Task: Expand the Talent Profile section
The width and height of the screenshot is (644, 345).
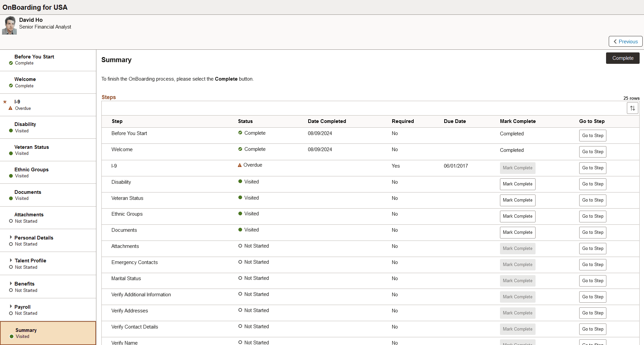Action: [x=11, y=260]
